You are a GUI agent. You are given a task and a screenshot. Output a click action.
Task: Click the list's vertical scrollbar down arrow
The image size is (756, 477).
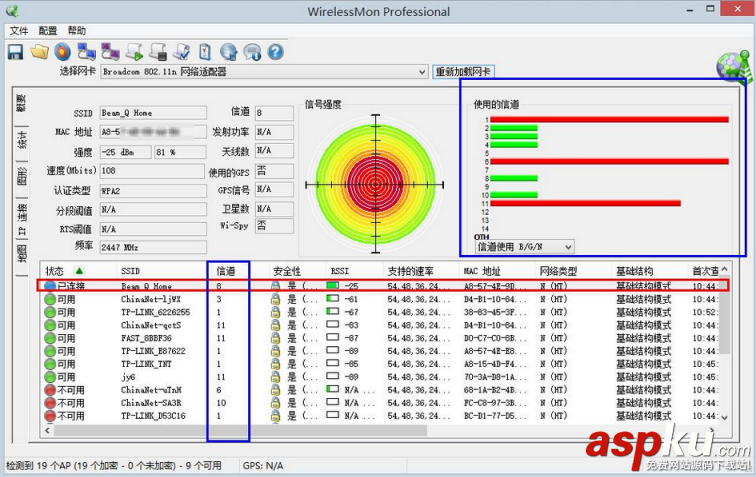[x=724, y=418]
